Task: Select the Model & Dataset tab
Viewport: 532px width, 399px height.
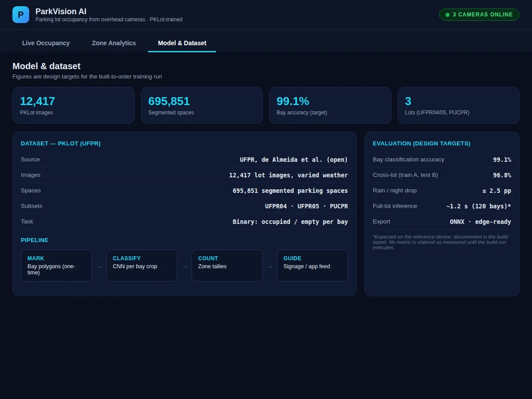Action: pyautogui.click(x=182, y=43)
